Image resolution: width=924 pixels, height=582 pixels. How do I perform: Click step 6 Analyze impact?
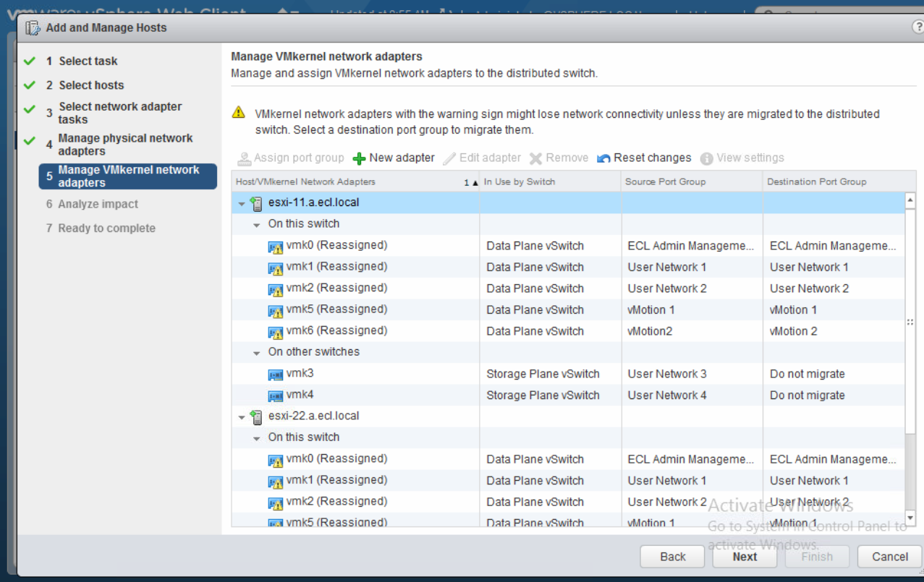[92, 205]
